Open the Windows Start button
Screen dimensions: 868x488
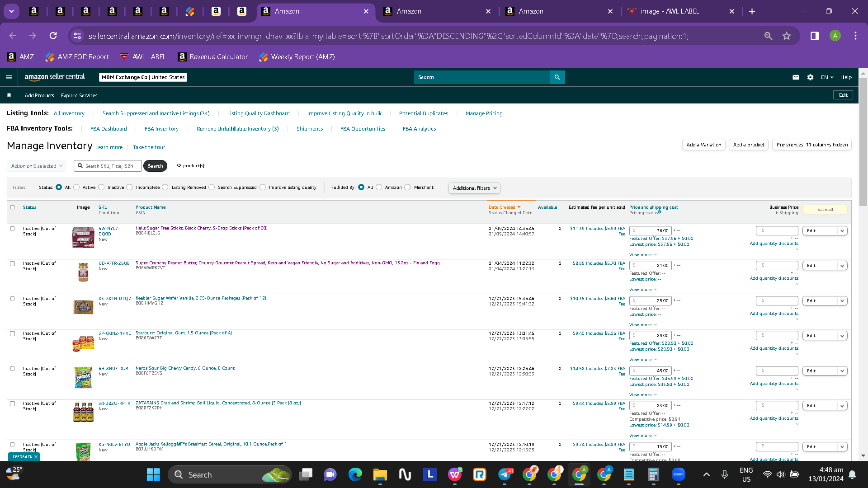tap(153, 474)
